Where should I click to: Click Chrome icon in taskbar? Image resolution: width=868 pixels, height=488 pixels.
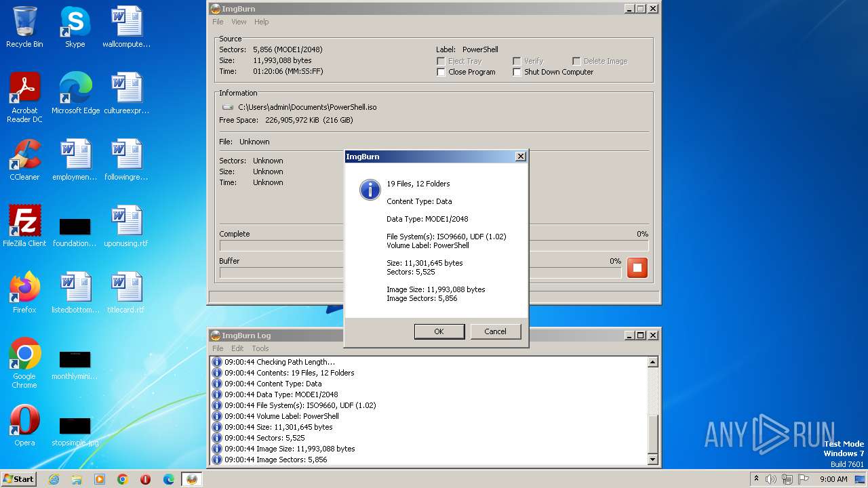click(122, 479)
